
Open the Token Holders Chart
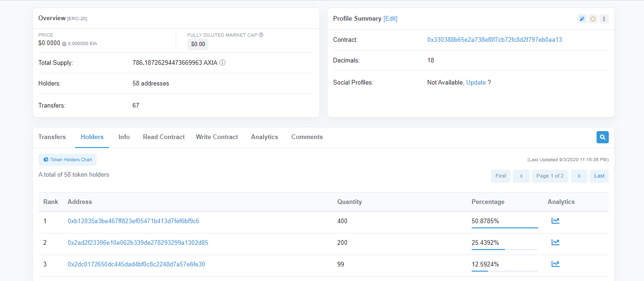click(x=68, y=160)
